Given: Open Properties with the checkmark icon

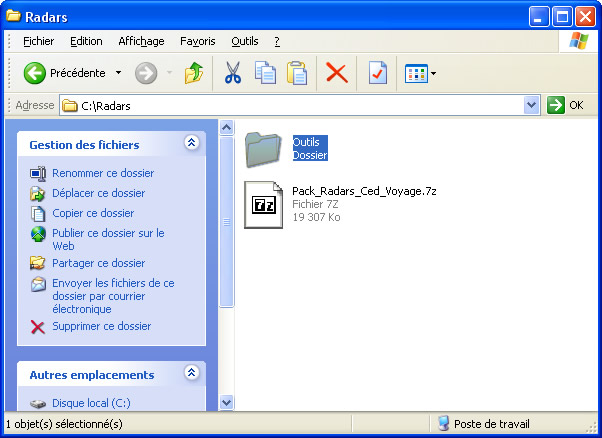Looking at the screenshot, I should (377, 73).
